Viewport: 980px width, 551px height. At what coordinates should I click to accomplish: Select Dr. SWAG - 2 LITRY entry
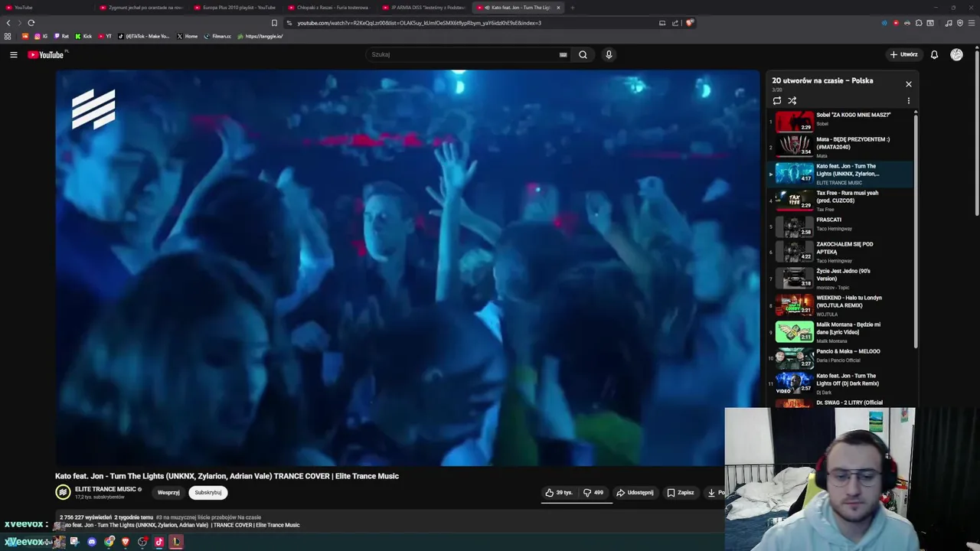coord(841,403)
